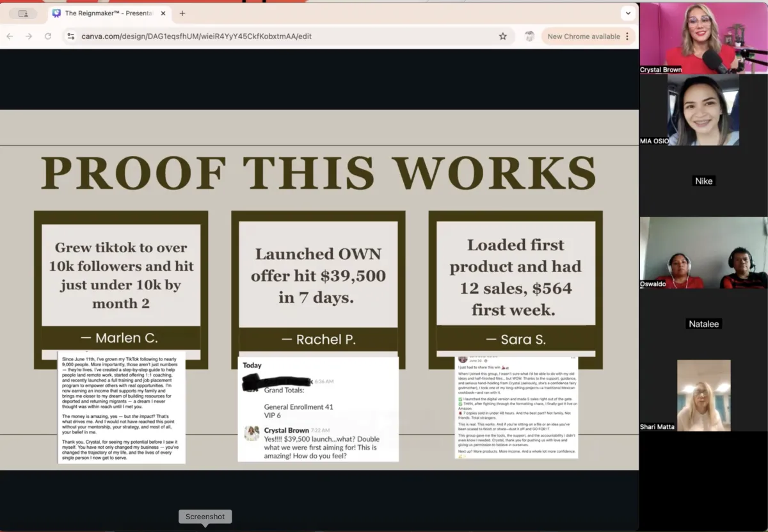The height and width of the screenshot is (532, 768).
Task: Close The Reignmaker presentation tab
Action: click(x=163, y=13)
